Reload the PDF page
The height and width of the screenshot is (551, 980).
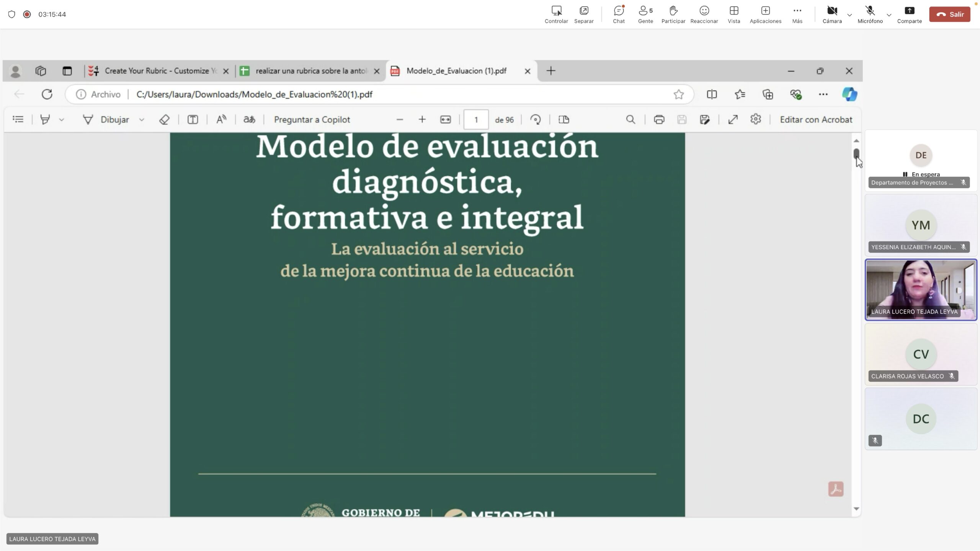pos(47,94)
